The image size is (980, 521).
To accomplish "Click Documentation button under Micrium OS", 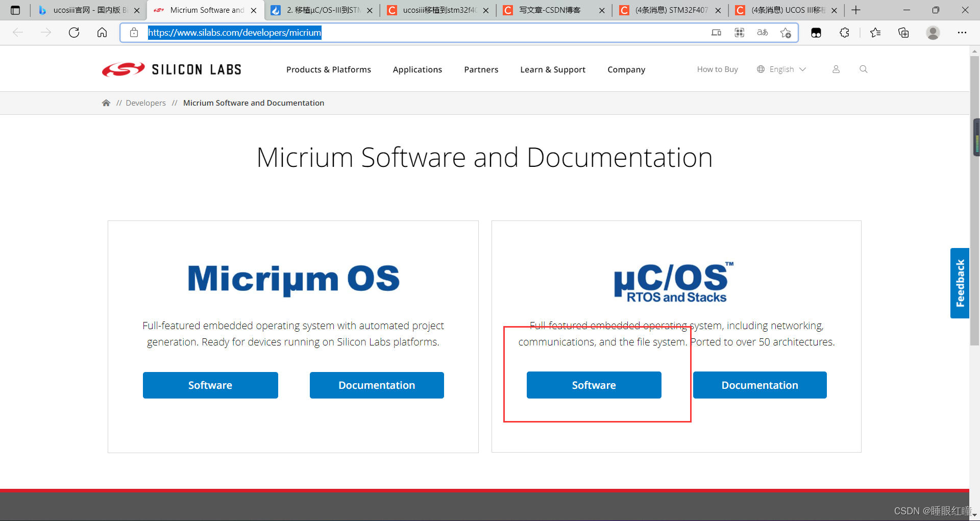I will coord(377,385).
